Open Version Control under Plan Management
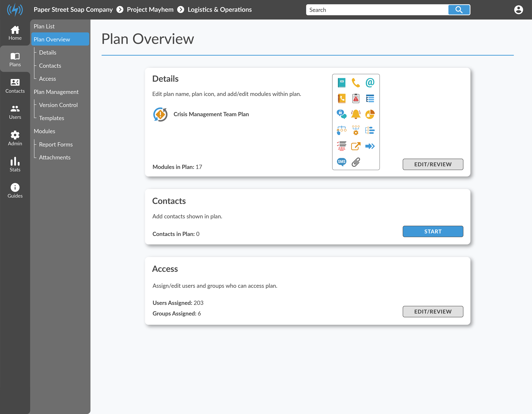Screen dimensions: 532x414 tap(58, 105)
